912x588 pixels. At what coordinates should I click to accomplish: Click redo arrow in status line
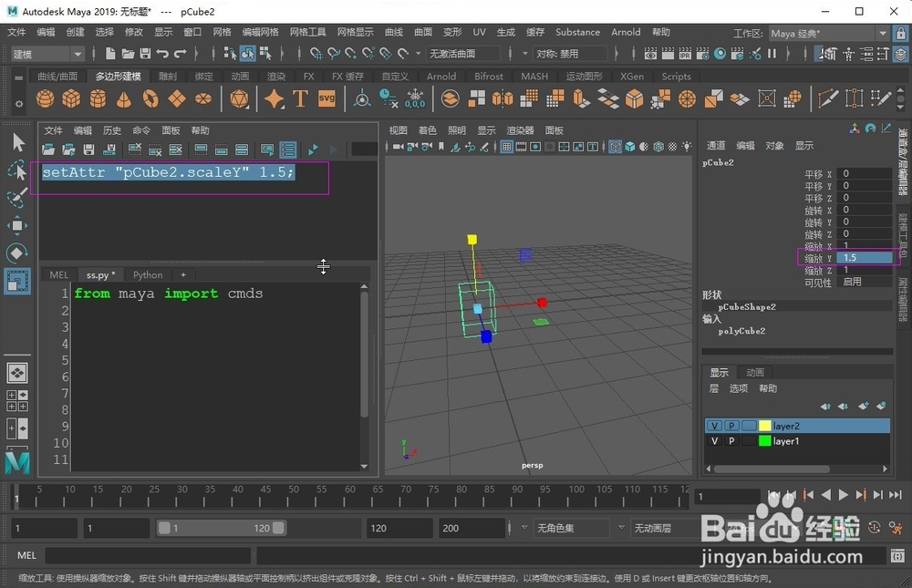tap(181, 54)
